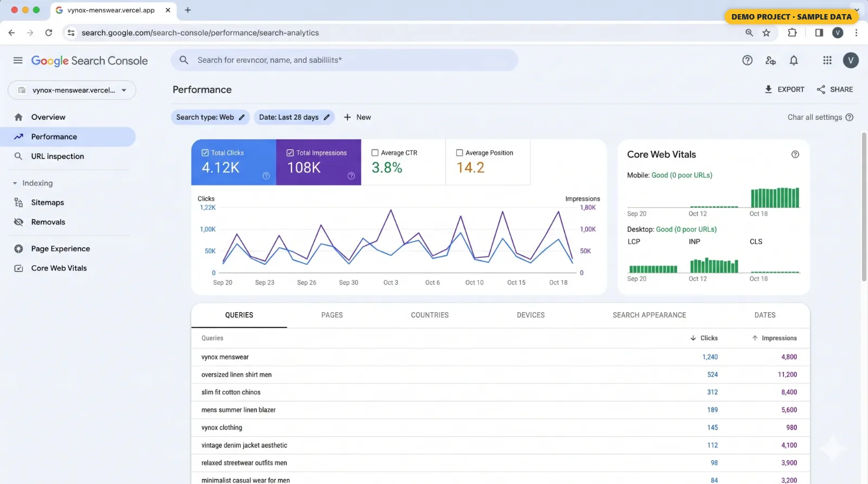This screenshot has width=868, height=484.
Task: Edit the Search type: Web filter pencil
Action: pos(242,117)
